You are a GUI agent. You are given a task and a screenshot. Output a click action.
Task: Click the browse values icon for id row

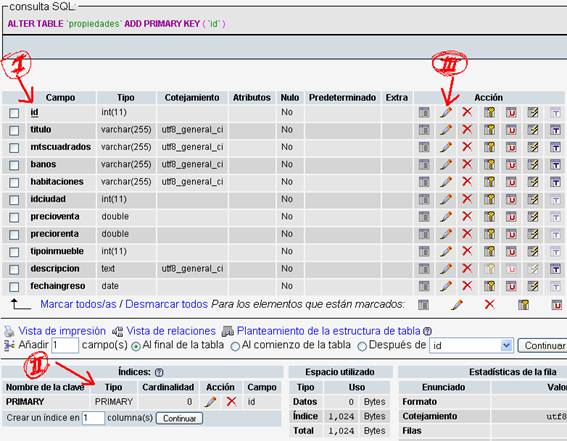(424, 112)
